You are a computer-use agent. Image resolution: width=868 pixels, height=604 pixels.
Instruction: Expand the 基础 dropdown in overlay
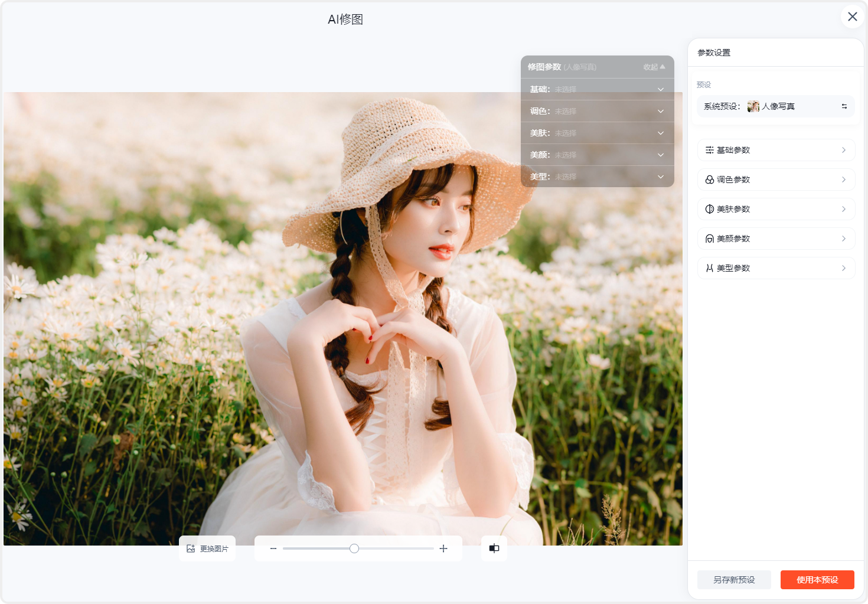coord(660,90)
